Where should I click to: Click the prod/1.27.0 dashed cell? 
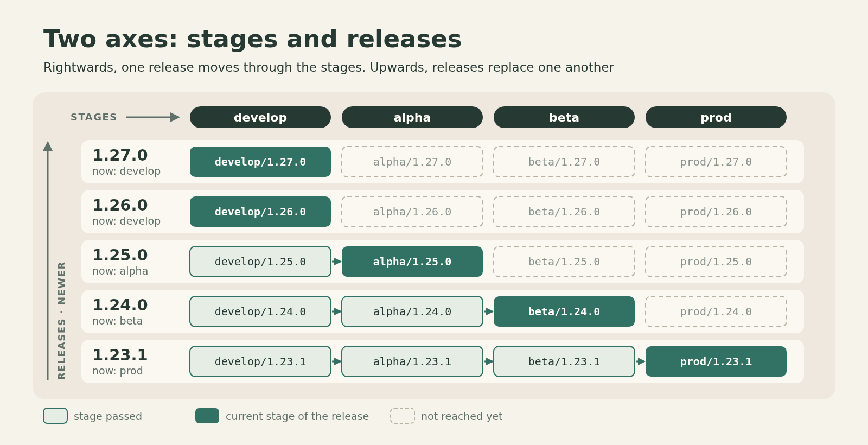point(716,162)
